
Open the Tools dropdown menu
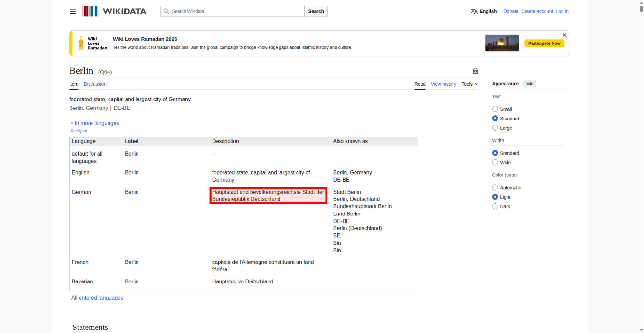[x=469, y=84]
